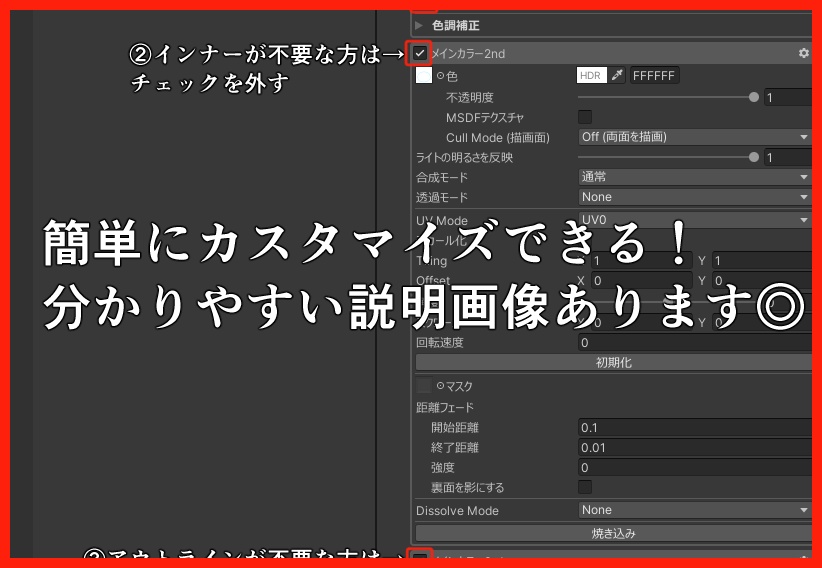
Task: Click the 回転速度 value field
Action: click(x=695, y=342)
